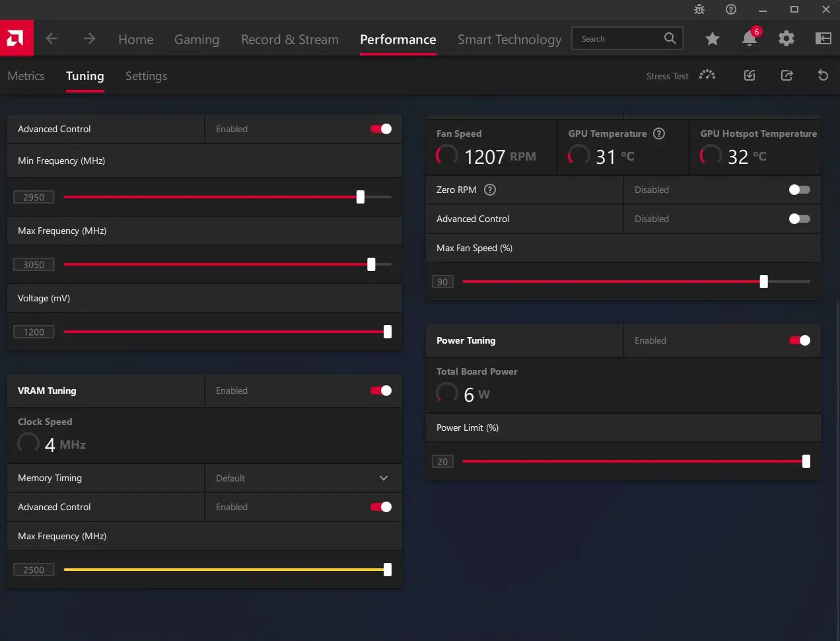This screenshot has height=641, width=840.
Task: Enable fan Advanced Control switch
Action: click(800, 219)
